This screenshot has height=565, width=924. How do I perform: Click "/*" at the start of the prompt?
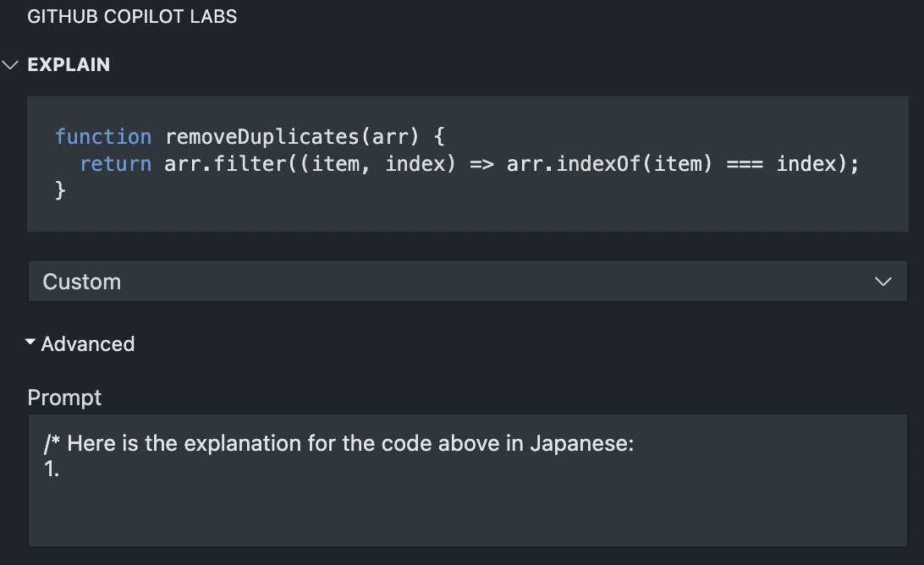52,443
